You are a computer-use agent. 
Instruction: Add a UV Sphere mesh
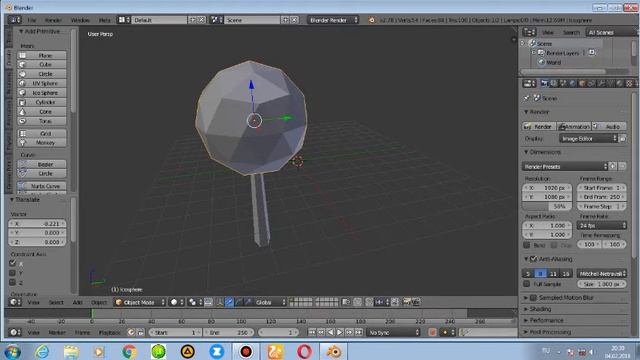coord(42,83)
